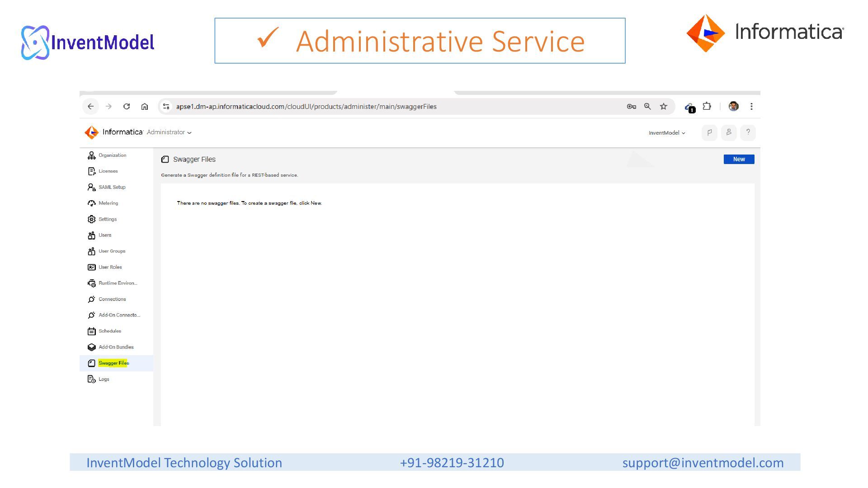Click the browser back arrow
Image resolution: width=868 pixels, height=488 pixels.
click(x=90, y=107)
